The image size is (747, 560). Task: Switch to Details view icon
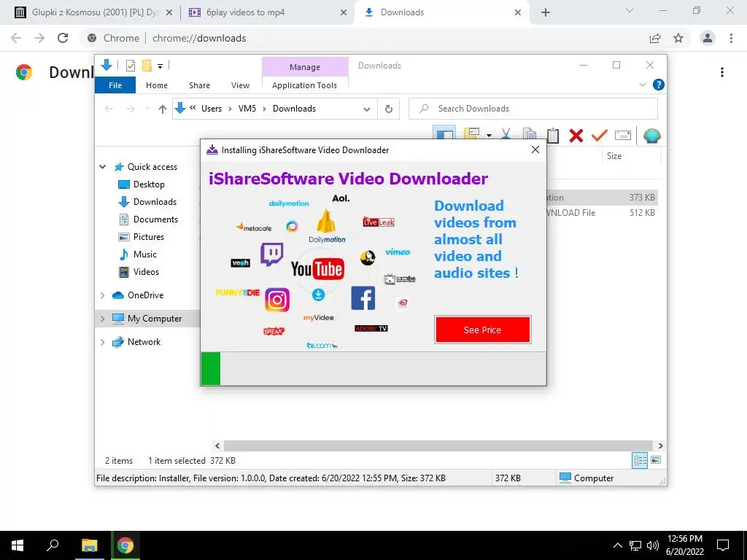(x=640, y=461)
